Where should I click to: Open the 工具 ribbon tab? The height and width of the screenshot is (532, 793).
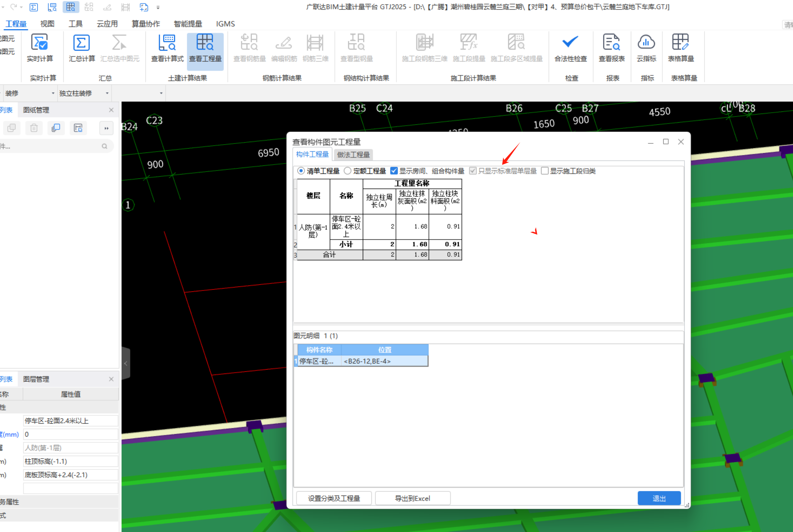pyautogui.click(x=75, y=24)
